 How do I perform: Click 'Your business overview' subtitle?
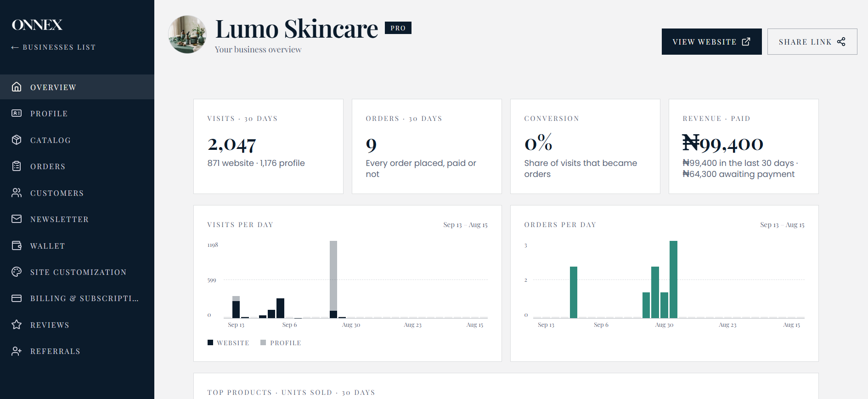click(258, 50)
